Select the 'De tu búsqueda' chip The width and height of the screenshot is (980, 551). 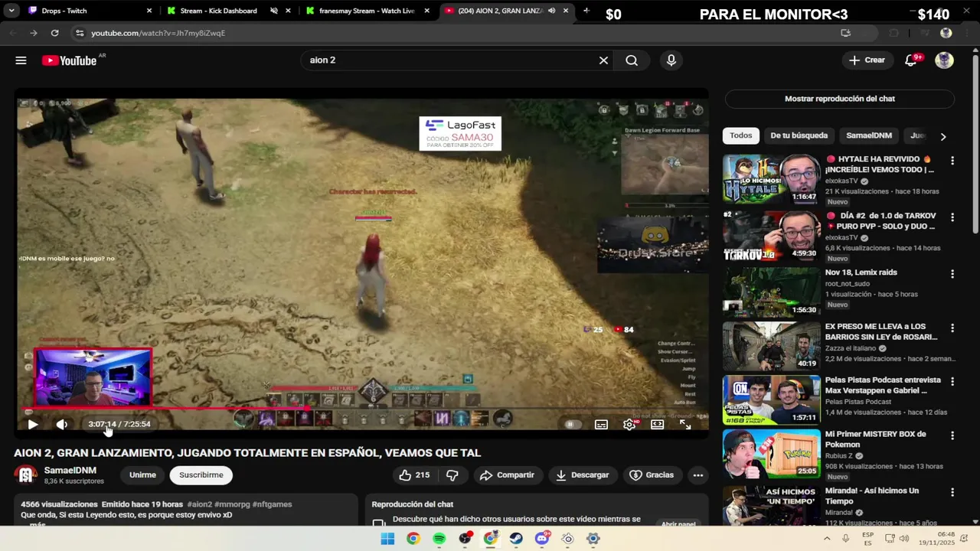tap(799, 135)
